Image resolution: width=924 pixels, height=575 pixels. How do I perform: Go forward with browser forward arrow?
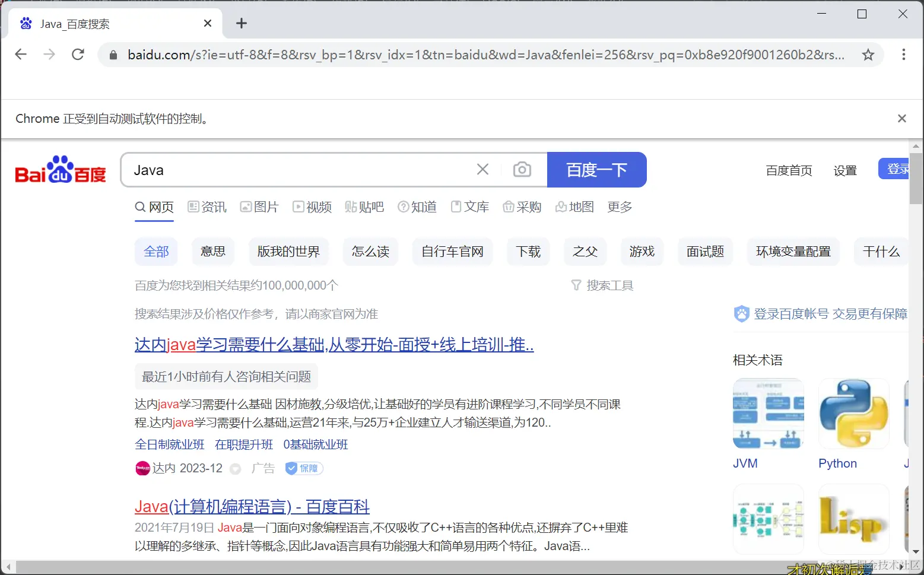49,55
